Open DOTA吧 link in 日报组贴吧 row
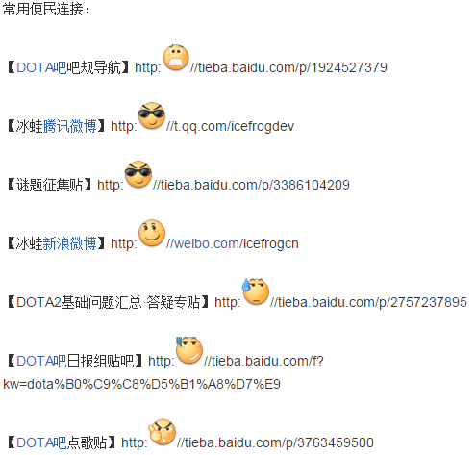 [x=41, y=361]
